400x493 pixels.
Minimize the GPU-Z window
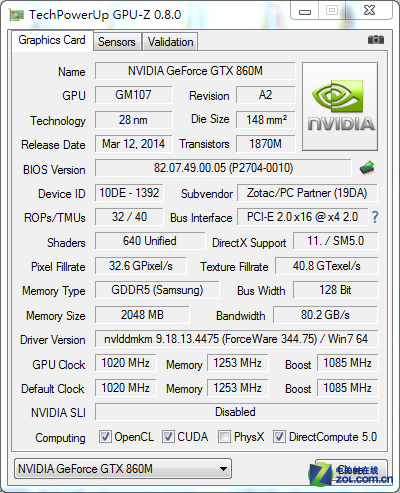[x=305, y=11]
